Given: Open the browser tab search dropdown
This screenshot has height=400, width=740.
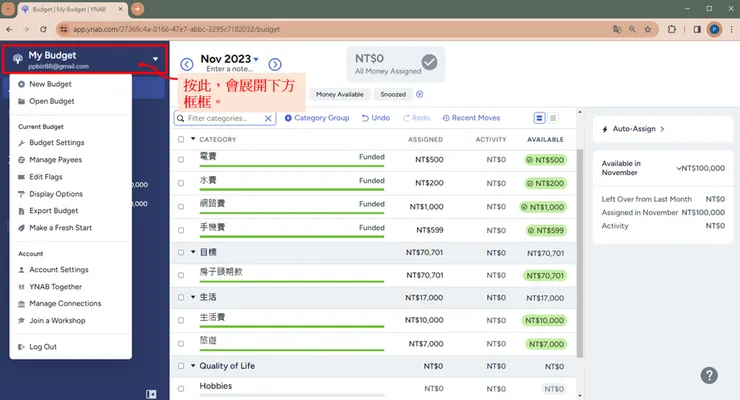Looking at the screenshot, I should point(8,8).
